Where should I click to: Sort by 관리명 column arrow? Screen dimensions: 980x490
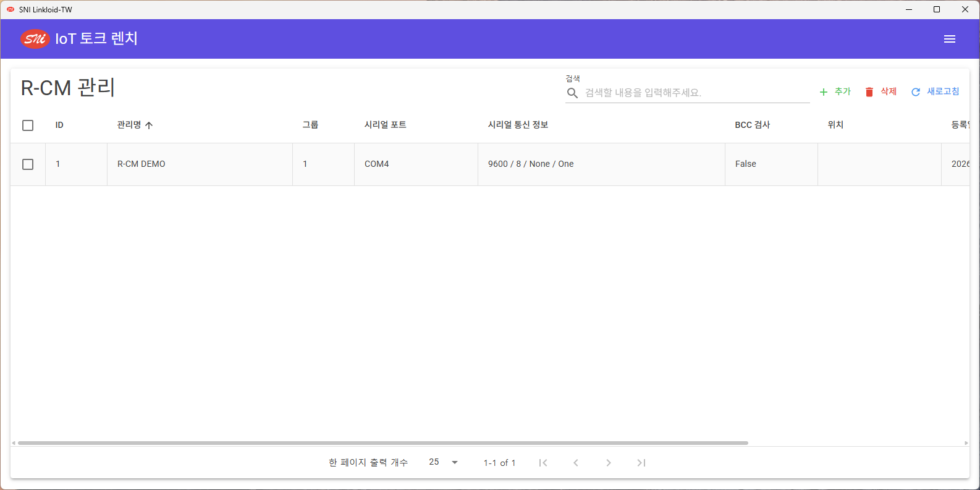149,125
